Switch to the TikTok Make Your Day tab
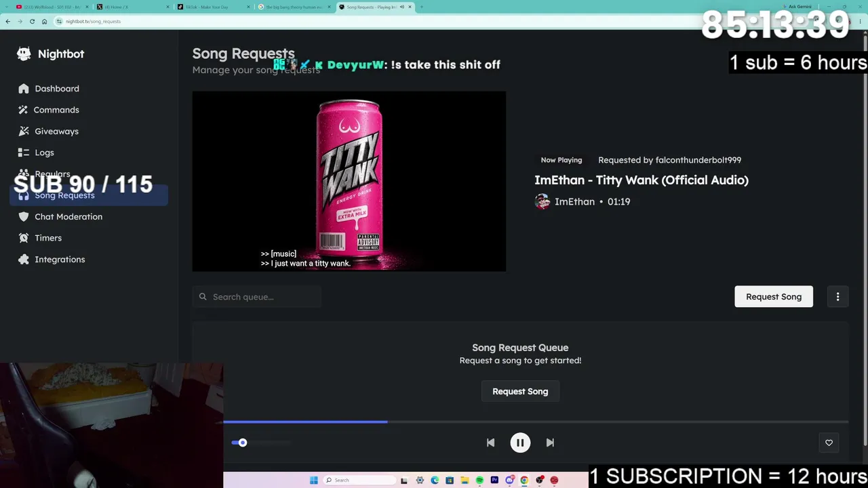868x488 pixels. click(212, 7)
